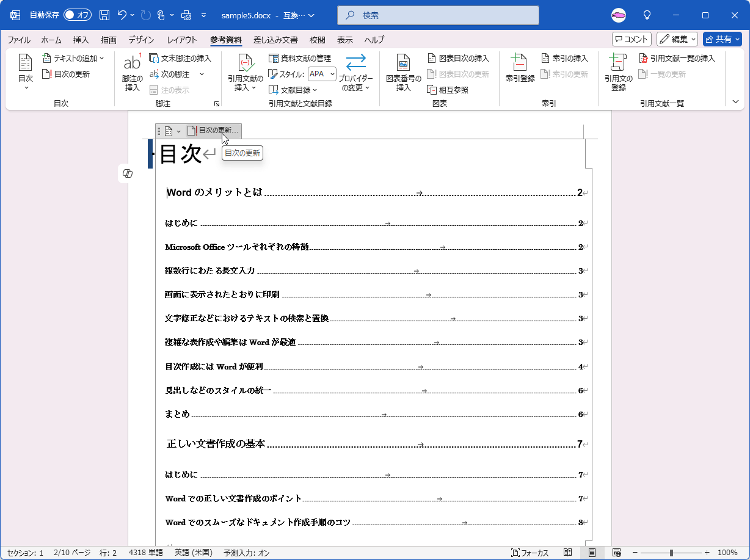Open the 共有 (share) dropdown

click(x=722, y=39)
